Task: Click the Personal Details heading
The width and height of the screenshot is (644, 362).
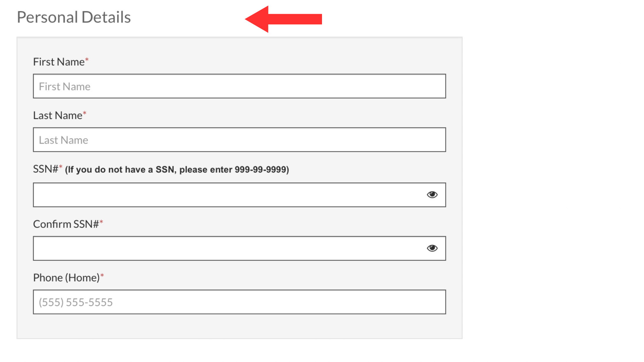Action: (74, 17)
